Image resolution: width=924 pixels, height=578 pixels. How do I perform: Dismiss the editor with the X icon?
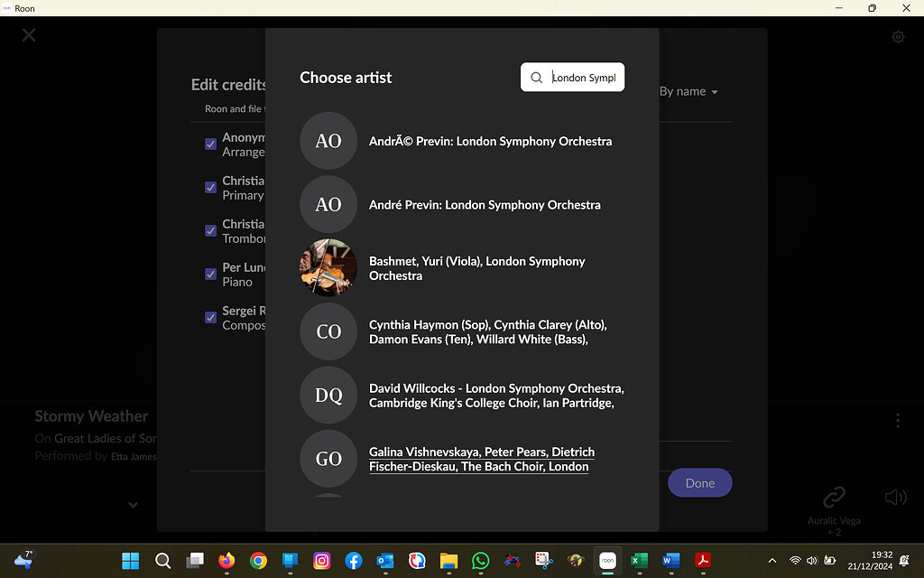(x=28, y=34)
